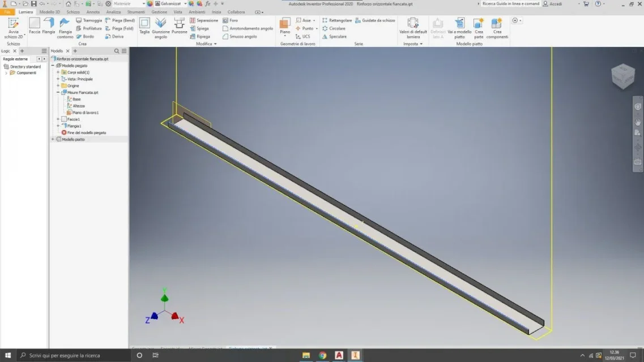Switch to the Modello 3D ribbon tab
Screen dimensions: 644x362
tap(50, 12)
